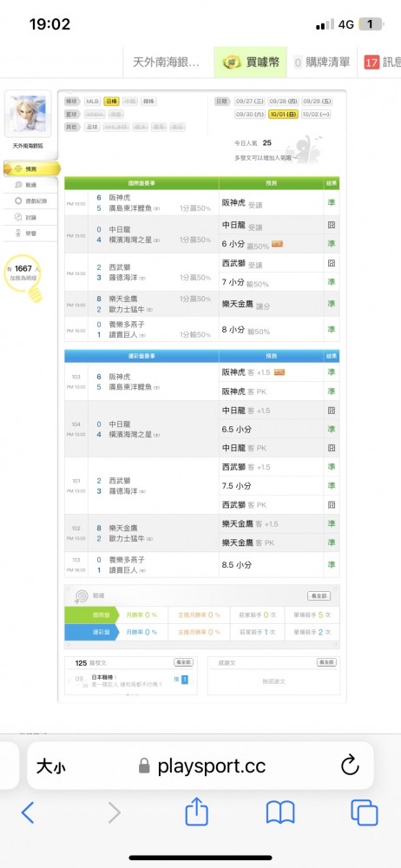Click the blue 推 1 recommend badge
Image resolution: width=401 pixels, height=868 pixels.
181,680
